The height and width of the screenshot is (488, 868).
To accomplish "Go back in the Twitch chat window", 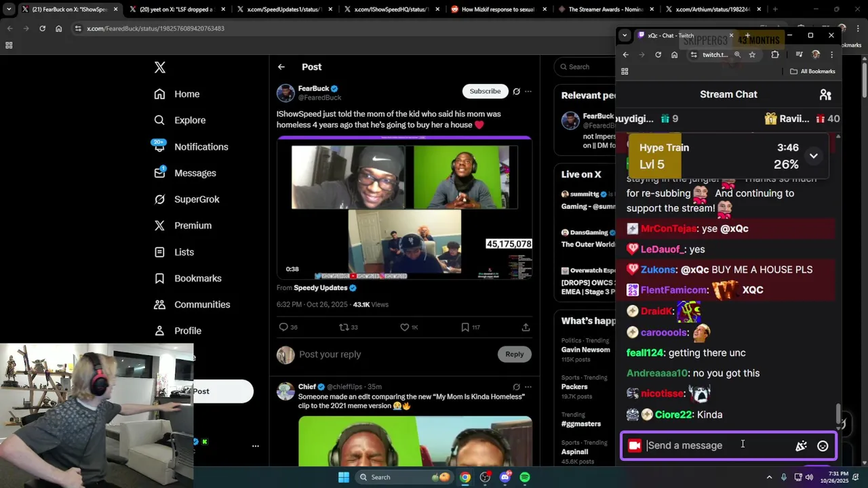I will click(x=625, y=55).
